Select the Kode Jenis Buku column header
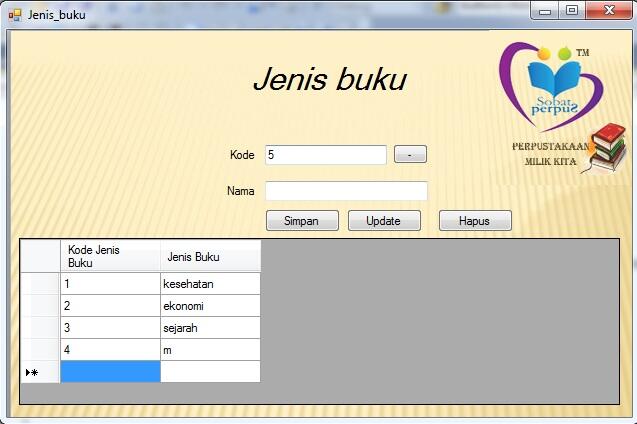Viewport: 637px width, 424px height. 110,256
